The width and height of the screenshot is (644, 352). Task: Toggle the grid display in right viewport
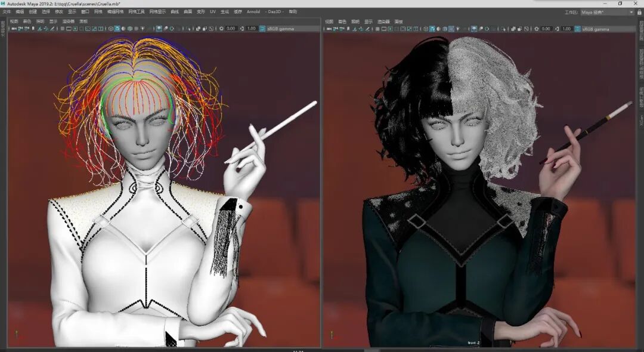click(x=377, y=29)
